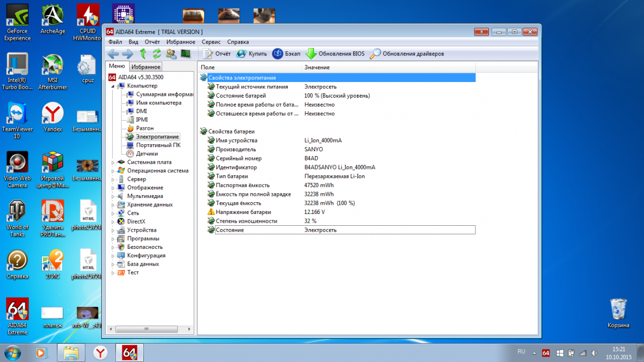Switch to the Избранное tab in sidebar
The width and height of the screenshot is (644, 362).
[145, 67]
